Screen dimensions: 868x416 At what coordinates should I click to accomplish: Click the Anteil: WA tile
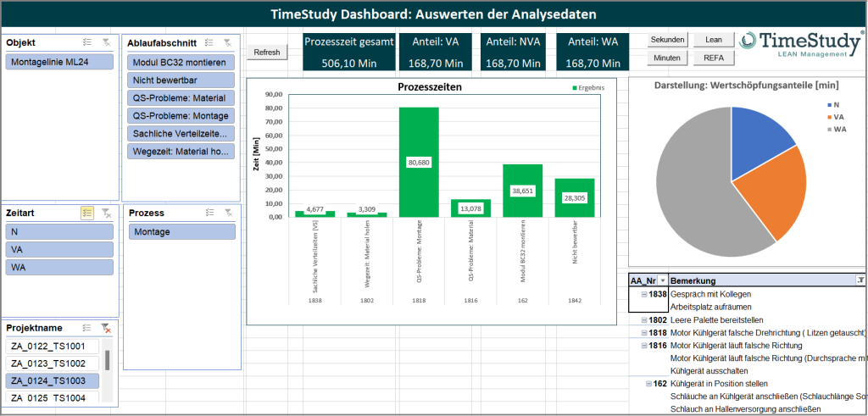click(593, 52)
